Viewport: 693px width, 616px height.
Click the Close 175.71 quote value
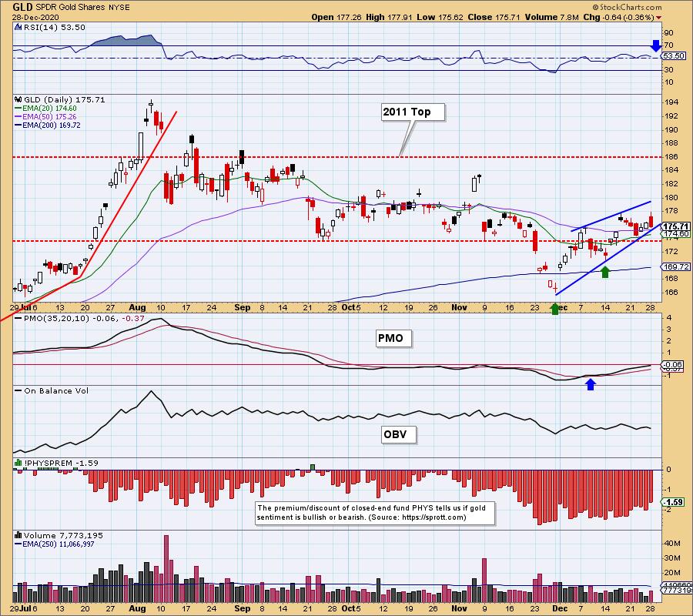(494, 17)
